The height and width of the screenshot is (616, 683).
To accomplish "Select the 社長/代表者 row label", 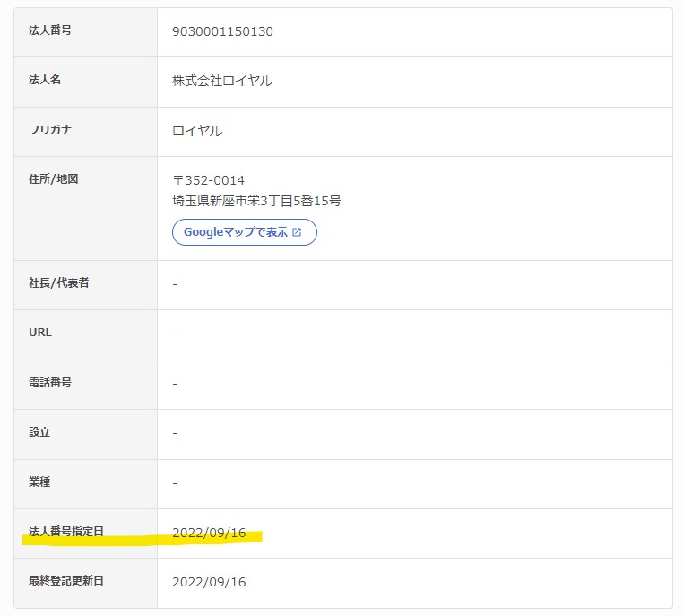I will tap(59, 283).
